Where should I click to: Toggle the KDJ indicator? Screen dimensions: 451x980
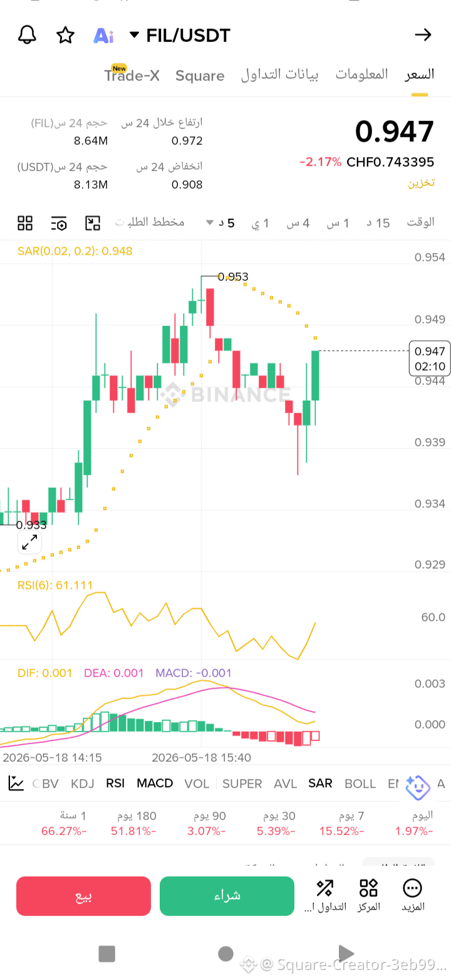pyautogui.click(x=83, y=783)
